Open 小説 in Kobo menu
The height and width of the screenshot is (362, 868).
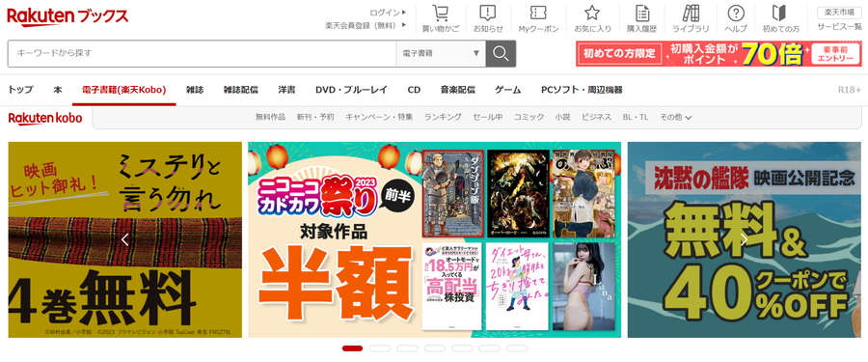point(562,117)
